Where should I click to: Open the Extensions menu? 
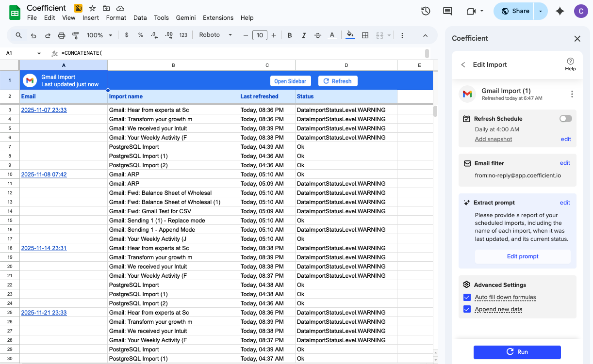(x=218, y=17)
